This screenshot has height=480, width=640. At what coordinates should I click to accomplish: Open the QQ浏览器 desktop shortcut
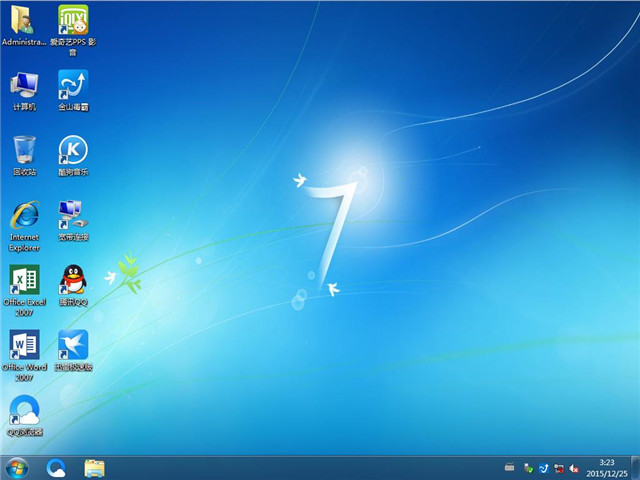tap(24, 416)
